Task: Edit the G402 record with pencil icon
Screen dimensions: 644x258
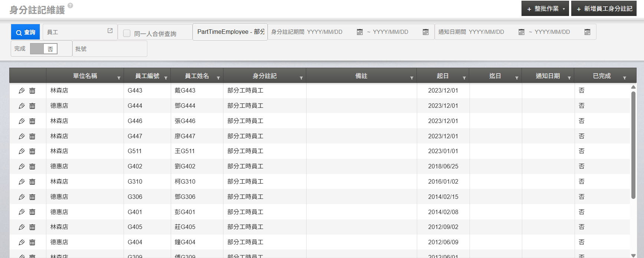Action: 22,167
